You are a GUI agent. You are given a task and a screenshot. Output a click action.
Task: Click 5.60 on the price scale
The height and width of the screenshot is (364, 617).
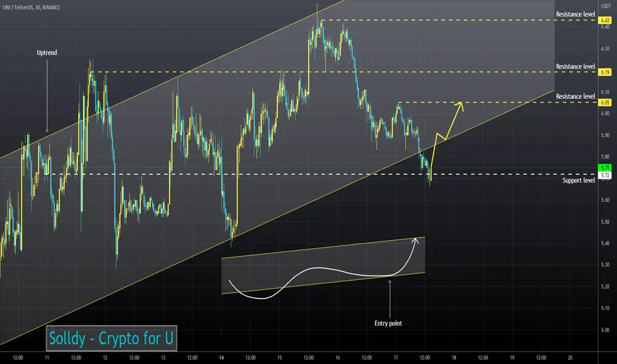click(x=605, y=200)
